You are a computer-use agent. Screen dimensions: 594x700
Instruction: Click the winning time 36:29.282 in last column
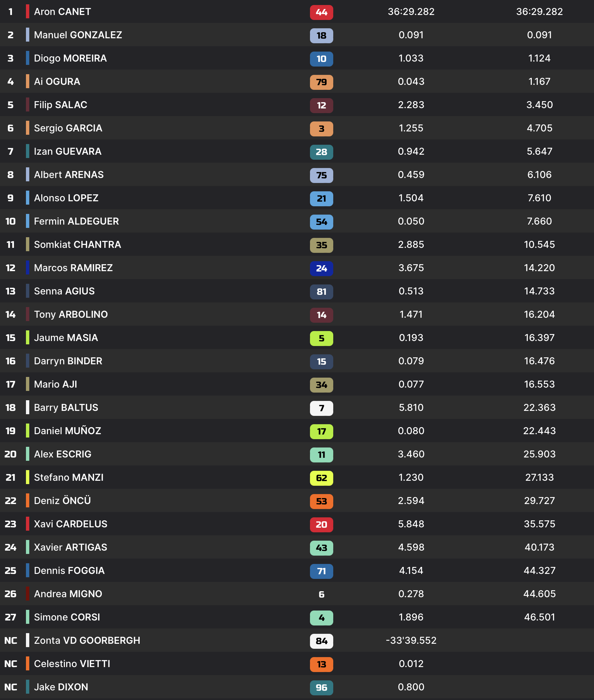pyautogui.click(x=539, y=12)
